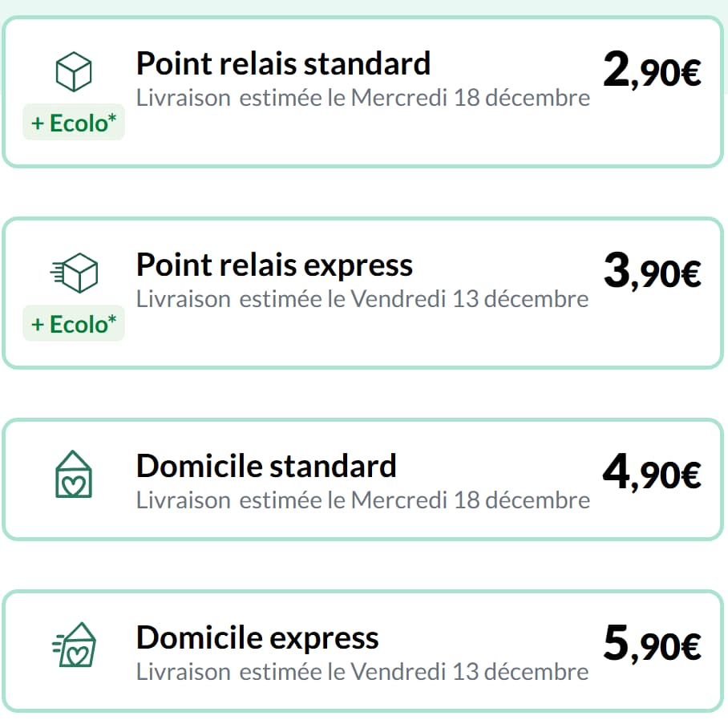Image resolution: width=728 pixels, height=728 pixels.
Task: Select Point relais standard delivery option
Action: point(362,92)
